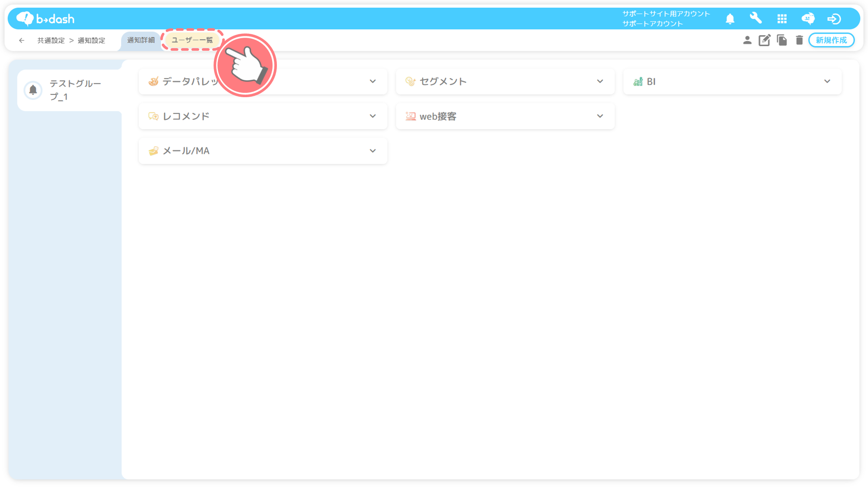The width and height of the screenshot is (868, 488).
Task: Select テストグループ_1 in the sidebar
Action: tap(69, 90)
